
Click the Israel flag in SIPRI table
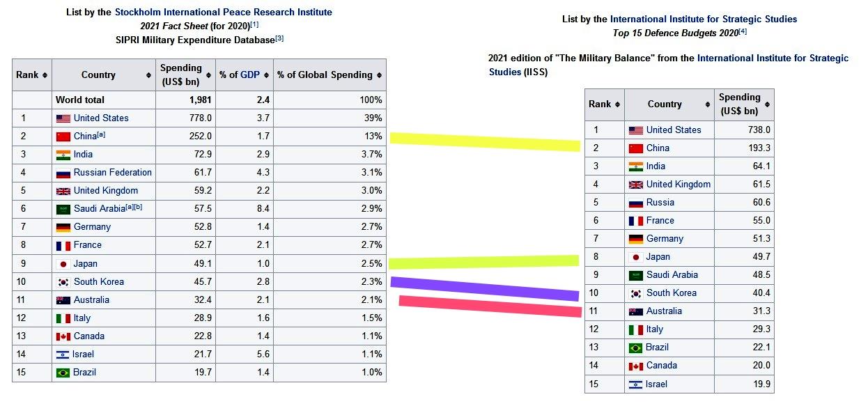pyautogui.click(x=63, y=354)
